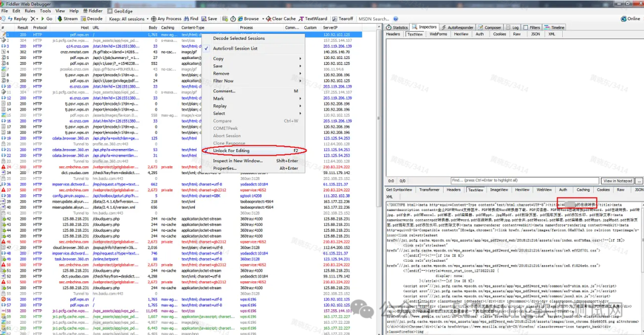This screenshot has width=644, height=335.
Task: Expand the Save submenu in context menu
Action: pyautogui.click(x=253, y=66)
